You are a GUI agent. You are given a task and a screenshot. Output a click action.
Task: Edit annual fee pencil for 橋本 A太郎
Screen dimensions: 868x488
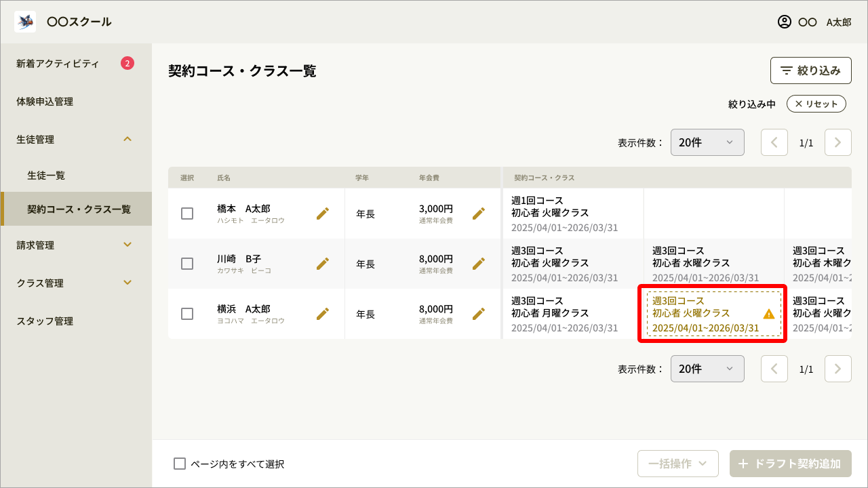click(x=479, y=213)
